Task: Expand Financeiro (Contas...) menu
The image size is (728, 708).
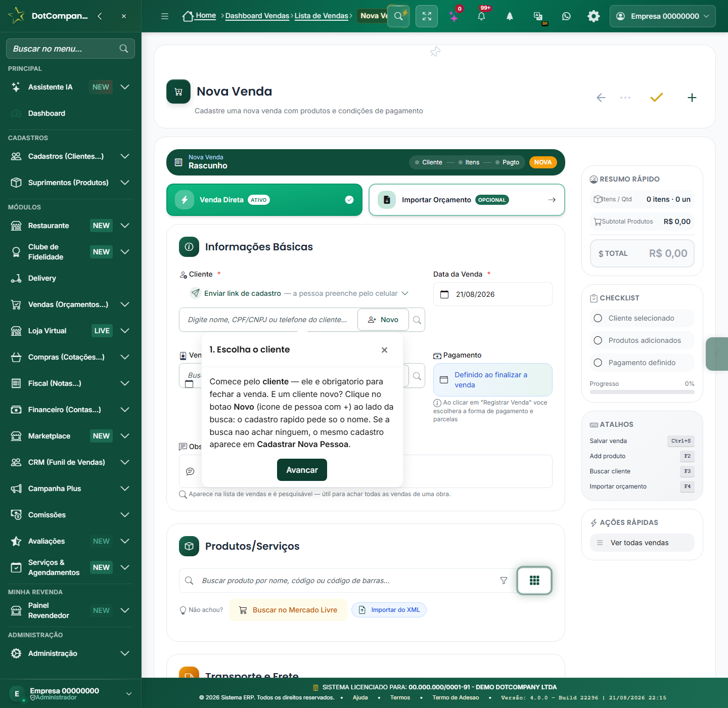Action: tap(125, 410)
